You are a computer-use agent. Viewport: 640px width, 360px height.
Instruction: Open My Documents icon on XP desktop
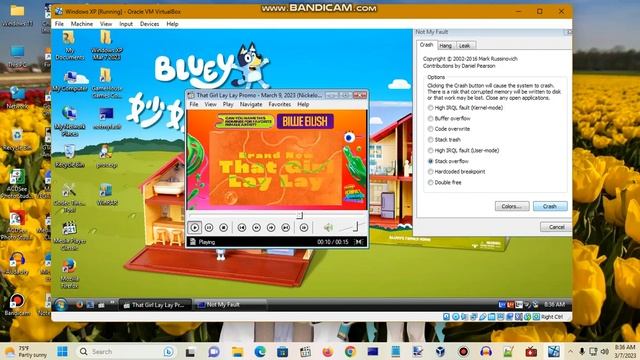pyautogui.click(x=69, y=45)
